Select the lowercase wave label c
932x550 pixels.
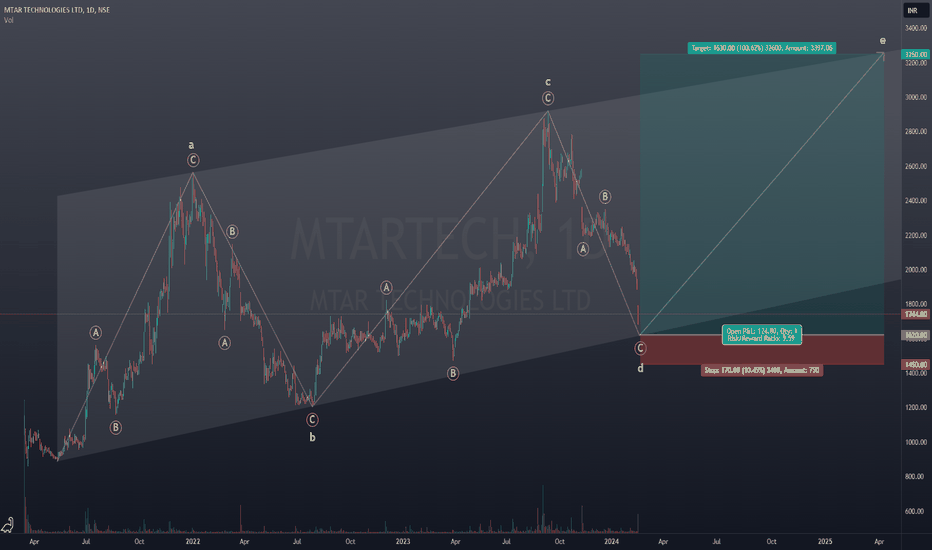point(548,82)
